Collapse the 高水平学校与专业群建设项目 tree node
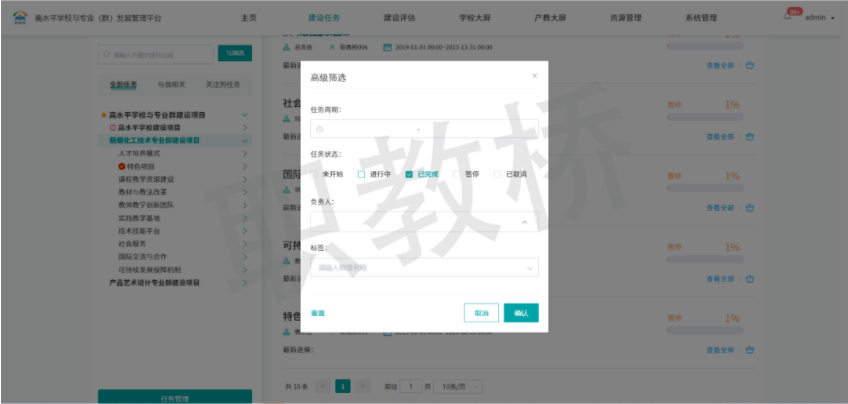 (x=245, y=115)
